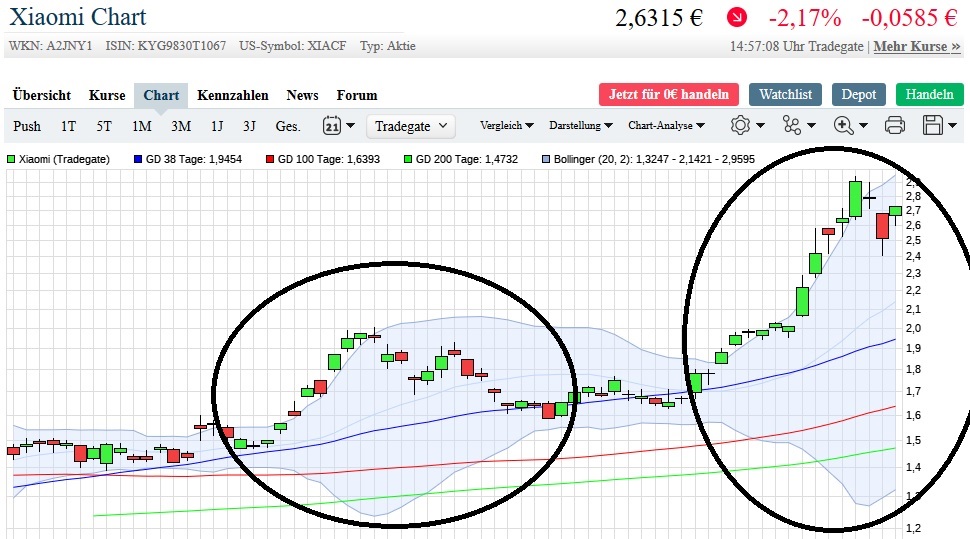Open the Tradegate exchange dropdown
970x539 pixels.
pos(411,126)
